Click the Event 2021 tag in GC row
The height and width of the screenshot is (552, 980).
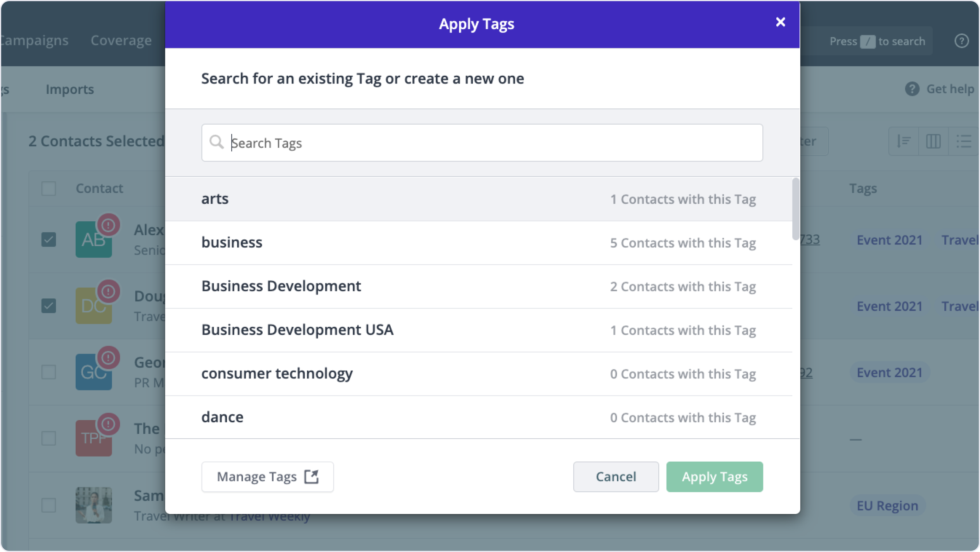point(889,373)
